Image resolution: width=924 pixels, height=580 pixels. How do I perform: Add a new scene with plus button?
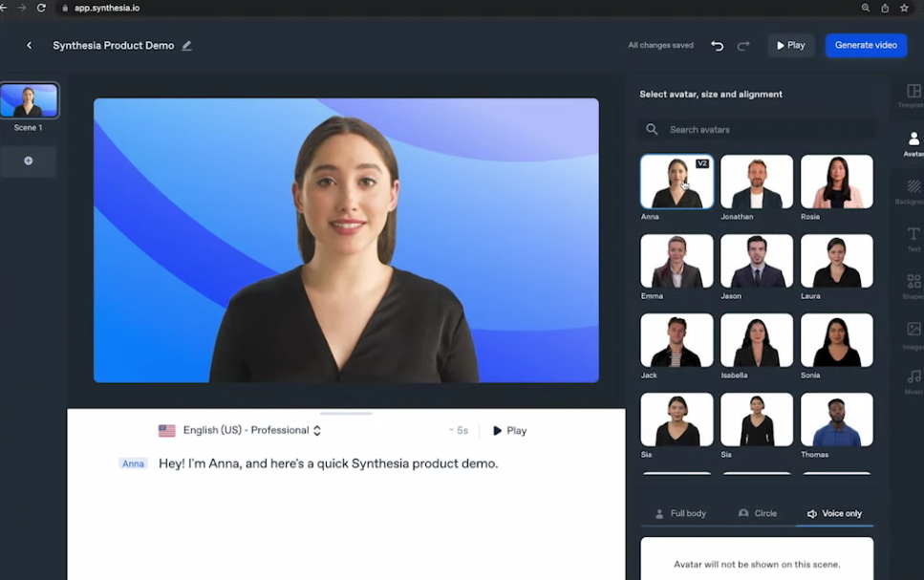[x=29, y=161]
